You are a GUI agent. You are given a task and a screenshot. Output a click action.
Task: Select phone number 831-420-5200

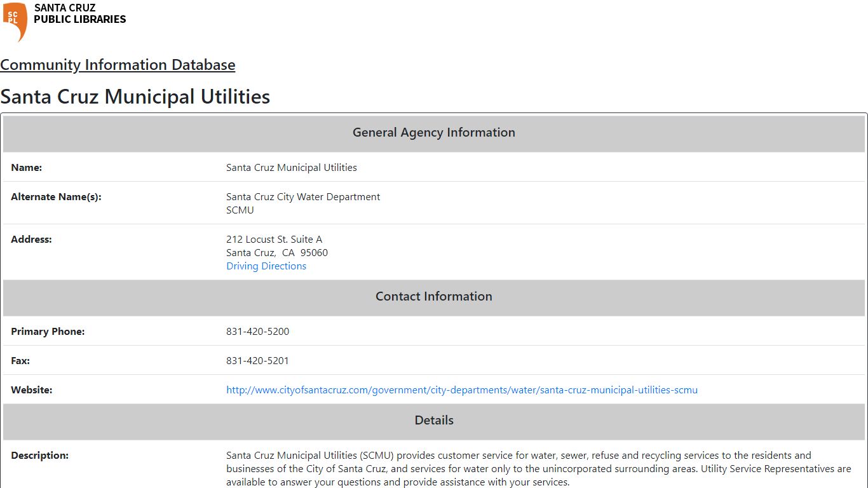point(258,332)
